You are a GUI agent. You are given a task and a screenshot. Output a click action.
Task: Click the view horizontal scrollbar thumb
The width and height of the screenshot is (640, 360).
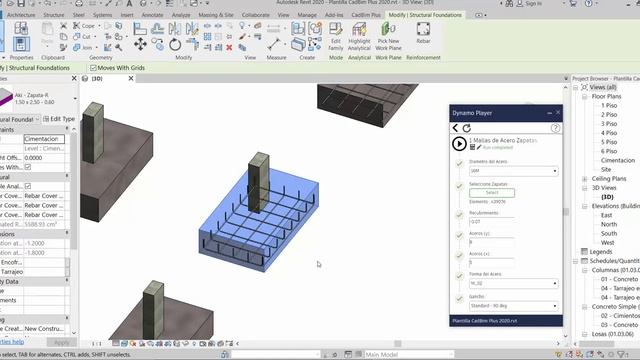tap(398, 344)
